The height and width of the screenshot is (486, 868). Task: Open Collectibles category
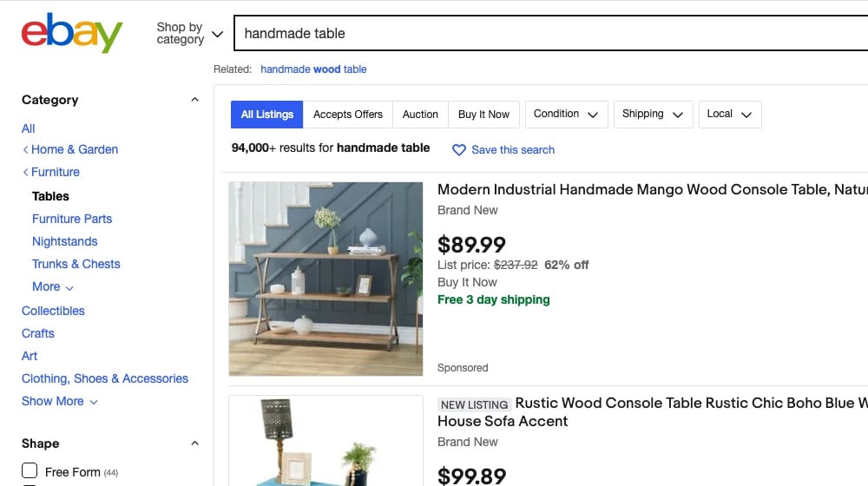(53, 311)
